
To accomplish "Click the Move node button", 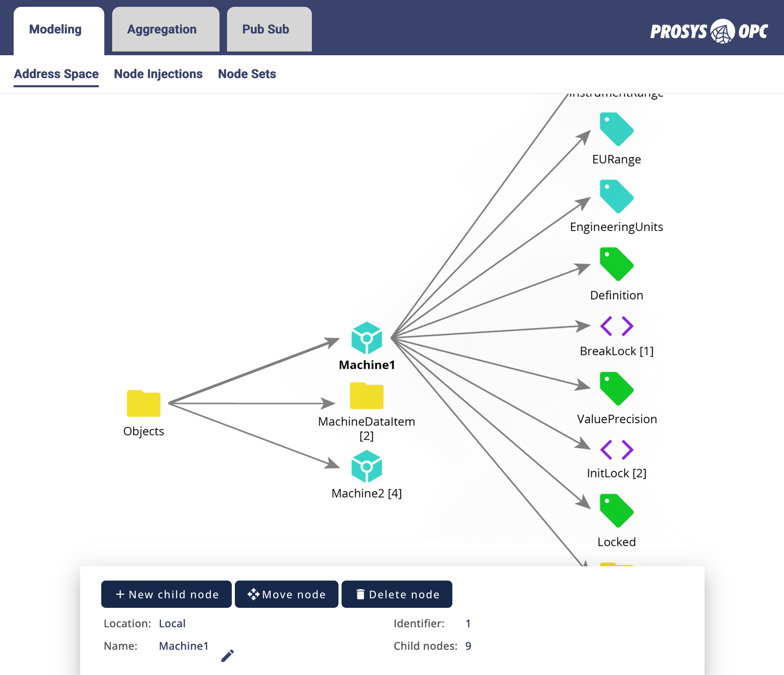I will click(x=286, y=594).
